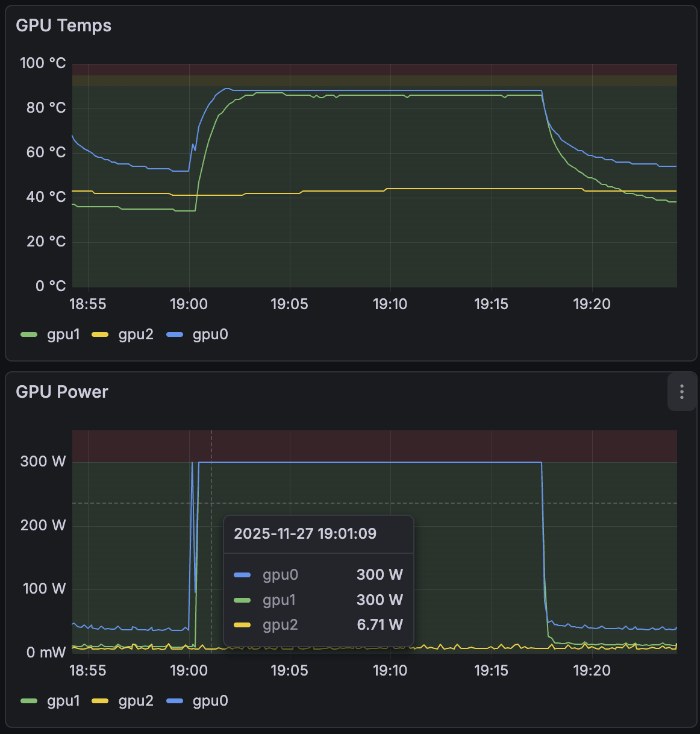Image resolution: width=700 pixels, height=734 pixels.
Task: Open green gpu1 color swatch in GPU Temps legend
Action: tap(29, 334)
